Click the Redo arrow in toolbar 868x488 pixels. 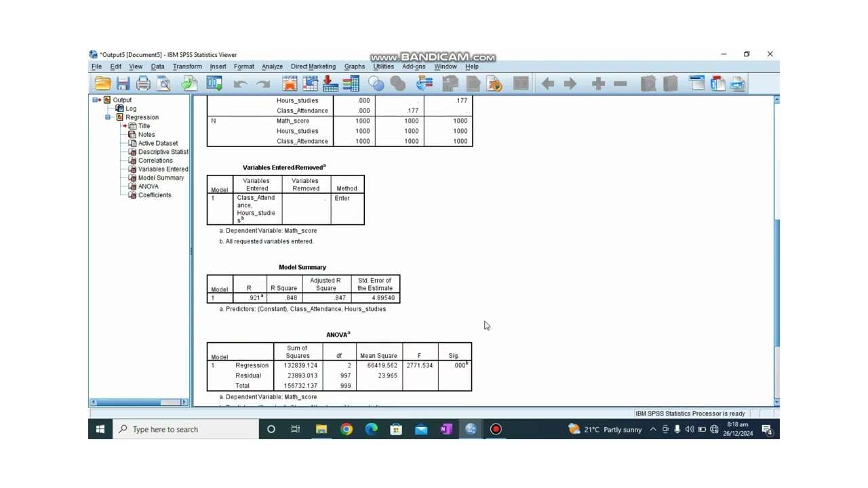(x=263, y=84)
